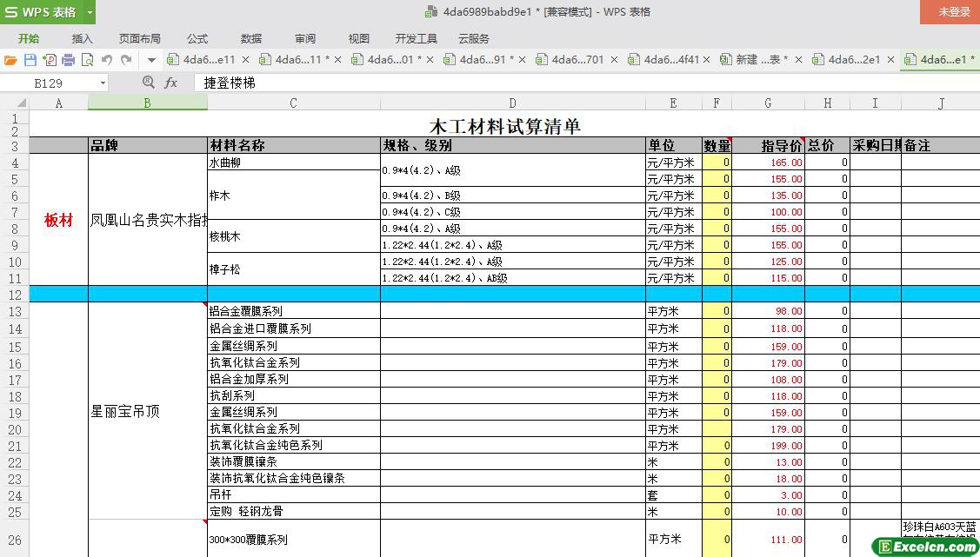980x557 pixels.
Task: Click the Undo arrow icon
Action: click(x=107, y=60)
